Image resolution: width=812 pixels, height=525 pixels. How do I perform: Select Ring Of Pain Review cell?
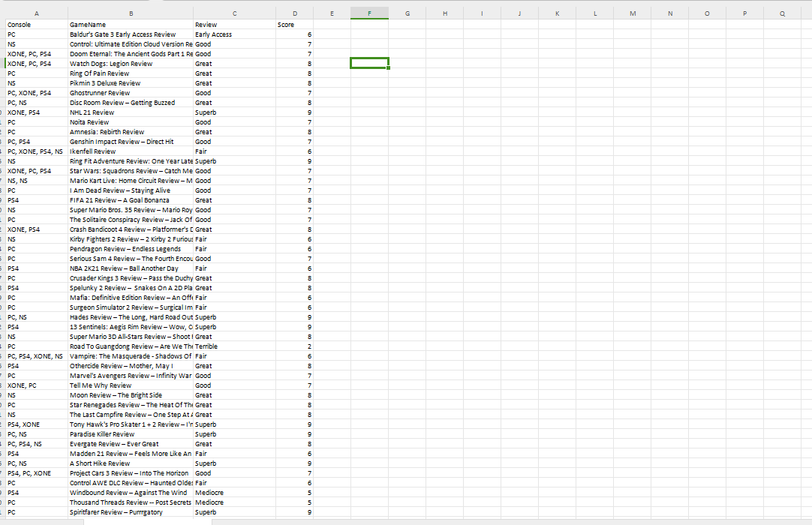(x=131, y=73)
